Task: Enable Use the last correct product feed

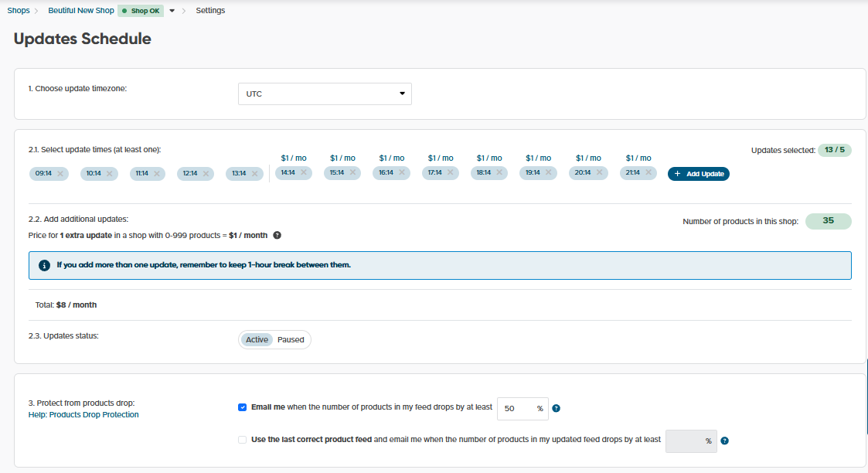Action: click(x=243, y=440)
